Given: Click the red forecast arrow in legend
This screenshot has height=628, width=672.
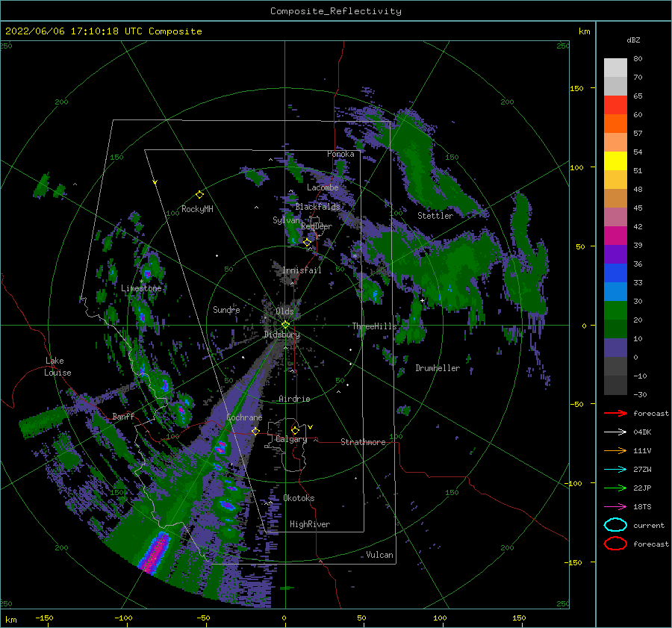Looking at the screenshot, I should click(615, 413).
